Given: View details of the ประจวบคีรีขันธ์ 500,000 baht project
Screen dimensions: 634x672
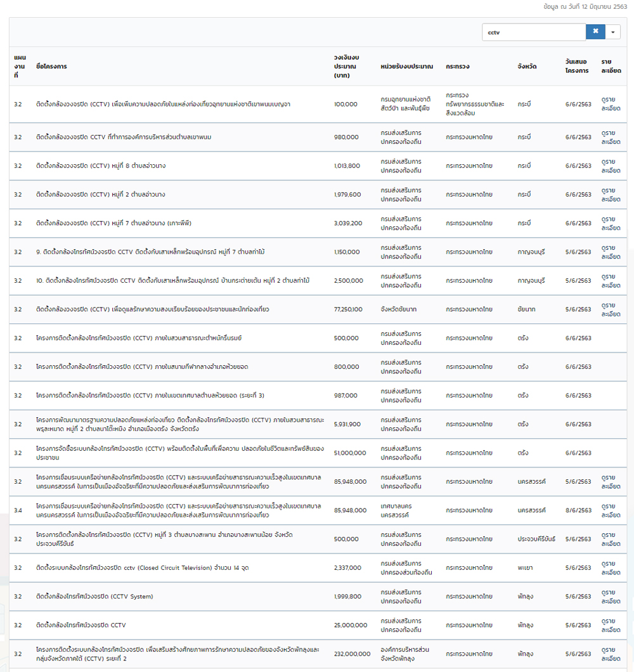Looking at the screenshot, I should (x=611, y=539).
